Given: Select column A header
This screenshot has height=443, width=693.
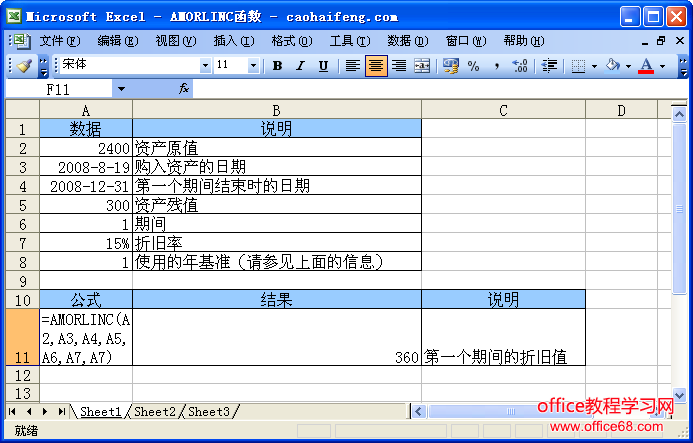Looking at the screenshot, I should (86, 110).
